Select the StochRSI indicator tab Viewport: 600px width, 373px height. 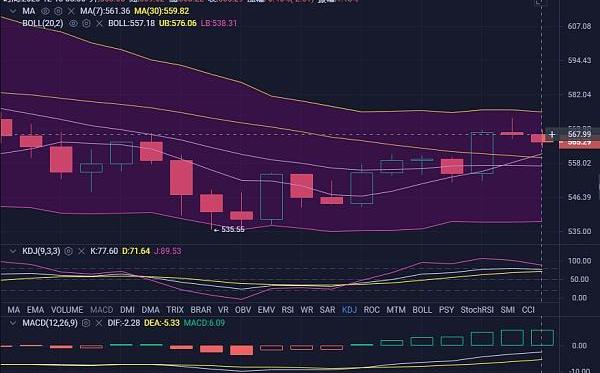[477, 309]
